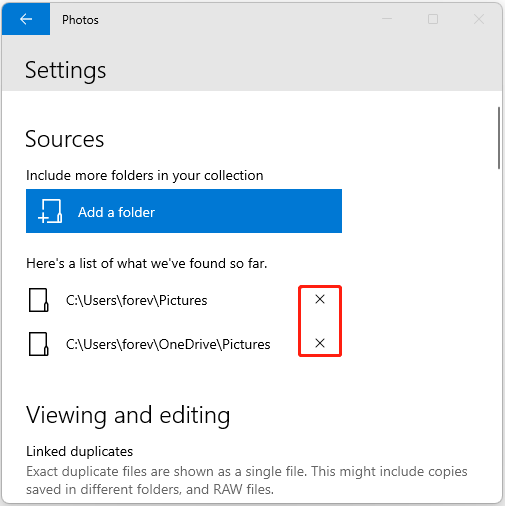Click the Settings page heading

(x=66, y=71)
